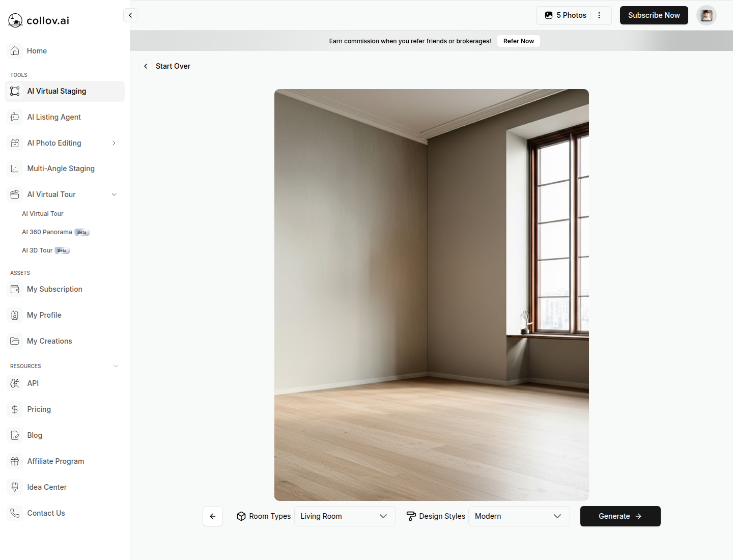This screenshot has width=733, height=560.
Task: Click the collov.ai logo
Action: (39, 20)
